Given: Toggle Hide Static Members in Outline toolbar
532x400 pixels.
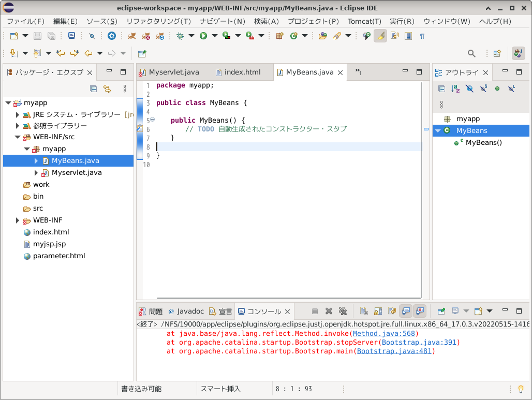Looking at the screenshot, I should click(483, 89).
